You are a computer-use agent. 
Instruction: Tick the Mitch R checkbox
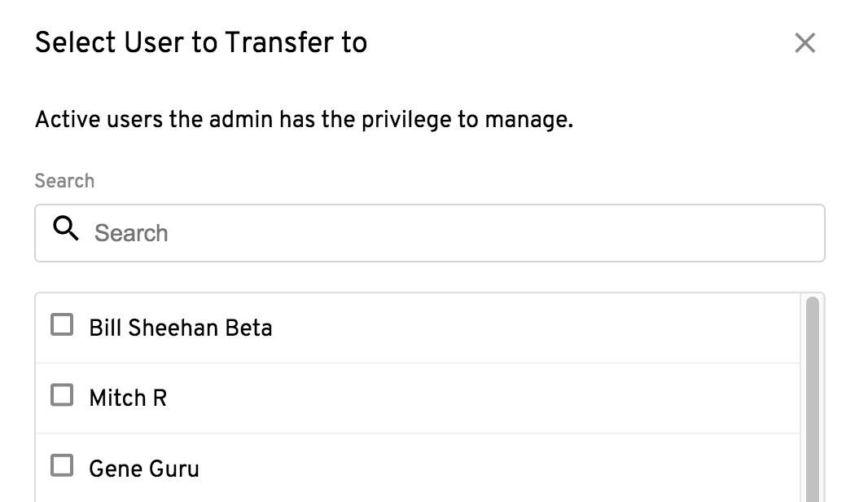pyautogui.click(x=62, y=395)
